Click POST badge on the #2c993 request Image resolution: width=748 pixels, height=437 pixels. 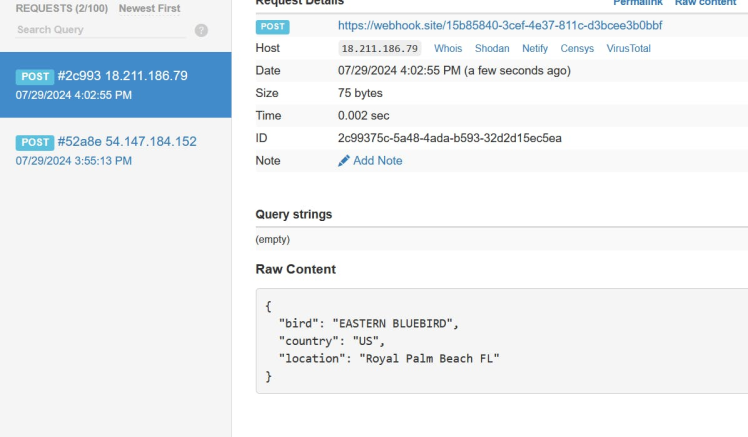pos(34,76)
